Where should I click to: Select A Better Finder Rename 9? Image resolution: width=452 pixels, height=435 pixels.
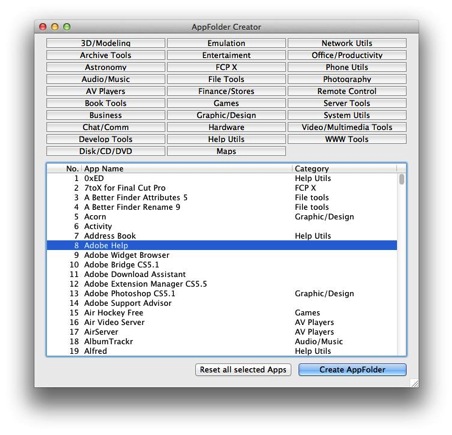pos(222,207)
